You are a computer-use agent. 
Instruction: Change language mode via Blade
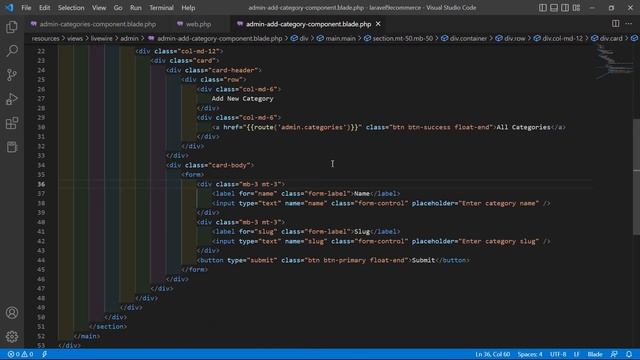click(595, 354)
